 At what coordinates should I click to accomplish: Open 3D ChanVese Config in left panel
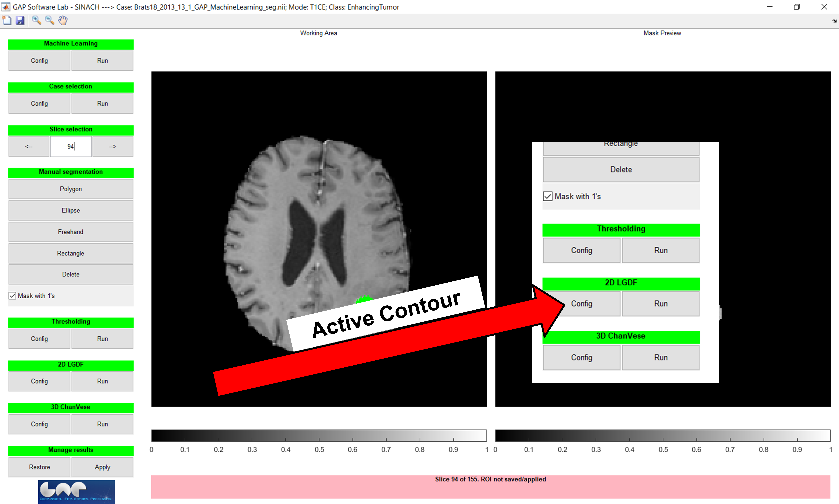tap(39, 424)
